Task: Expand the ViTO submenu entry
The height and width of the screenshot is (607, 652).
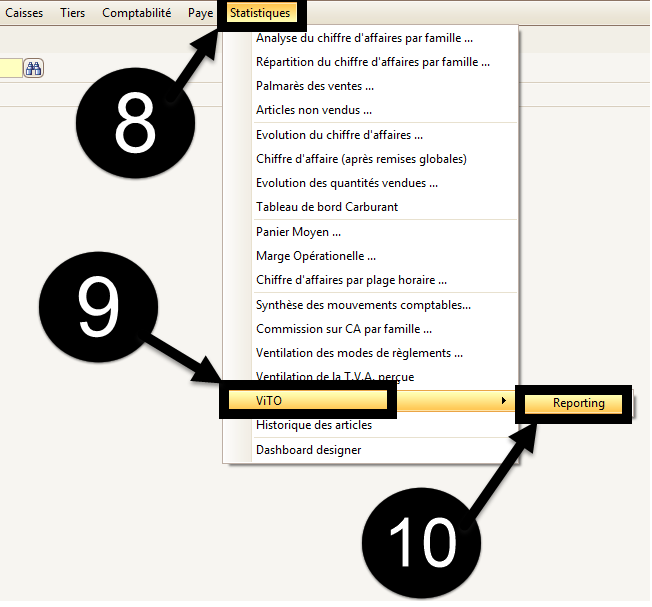Action: pyautogui.click(x=371, y=401)
